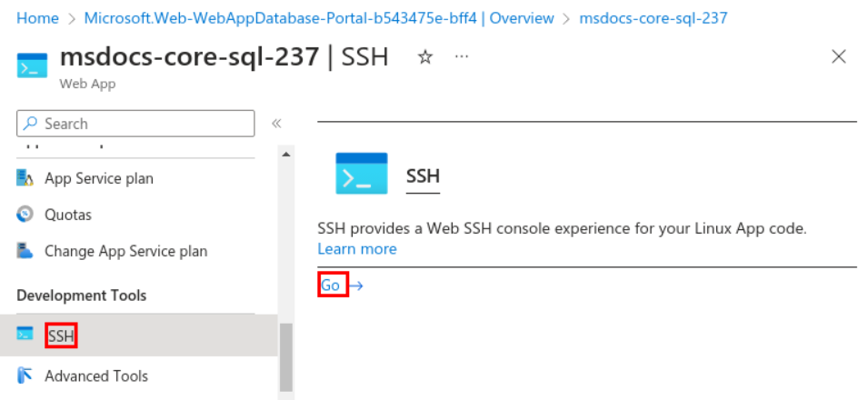Viewport: 868px width, 400px height.
Task: Click the App Service plan icon in sidebar
Action: pos(25,178)
